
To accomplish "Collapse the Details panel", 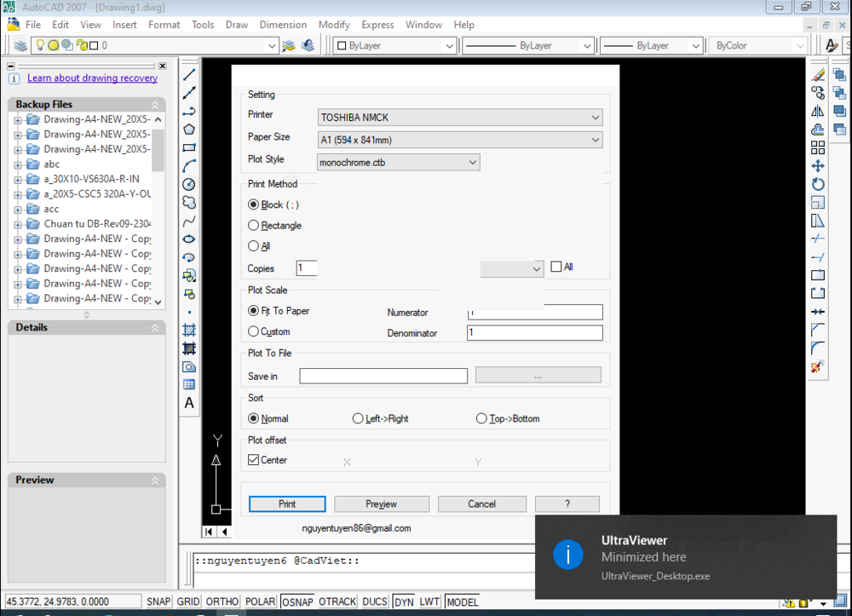I will coord(155,327).
